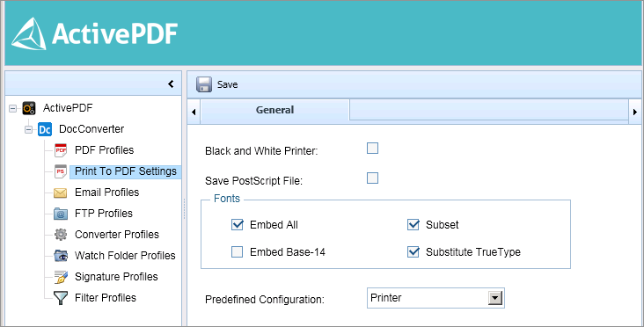Click the ActivePDF root node gear icon
The width and height of the screenshot is (644, 327).
click(x=29, y=108)
